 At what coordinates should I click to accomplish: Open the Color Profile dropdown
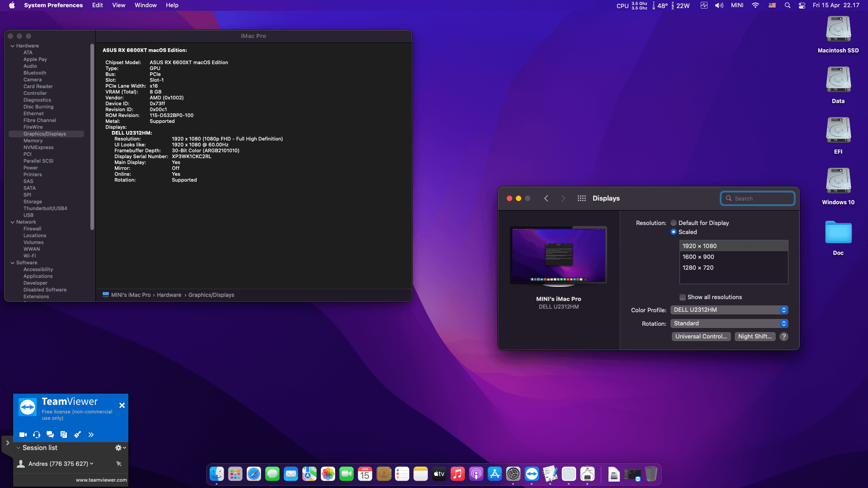click(729, 310)
